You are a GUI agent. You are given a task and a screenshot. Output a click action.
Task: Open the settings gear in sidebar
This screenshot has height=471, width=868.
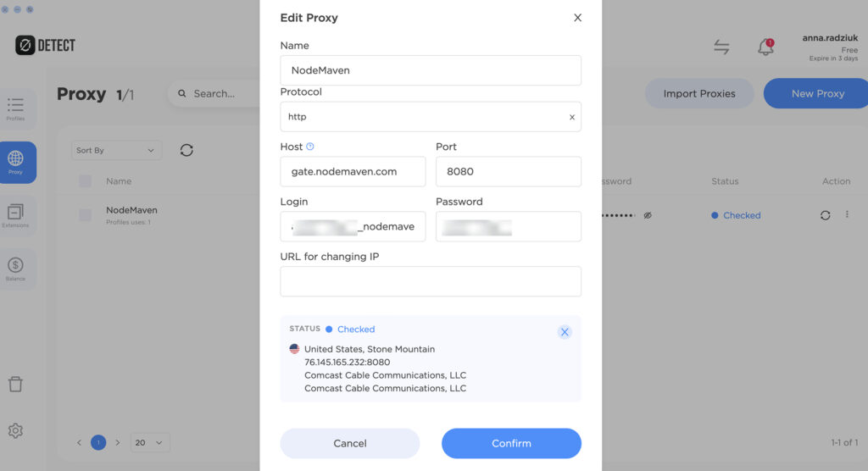pyautogui.click(x=15, y=430)
